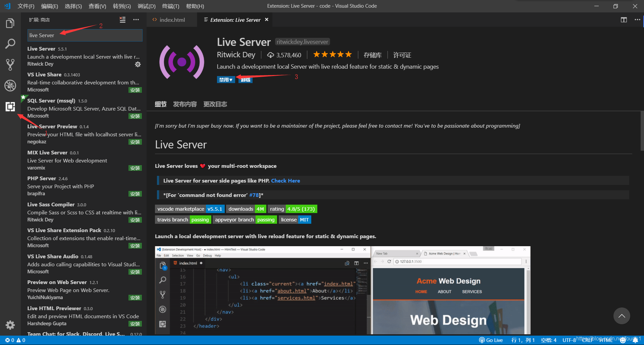Click the Live Server extension logo

click(181, 62)
